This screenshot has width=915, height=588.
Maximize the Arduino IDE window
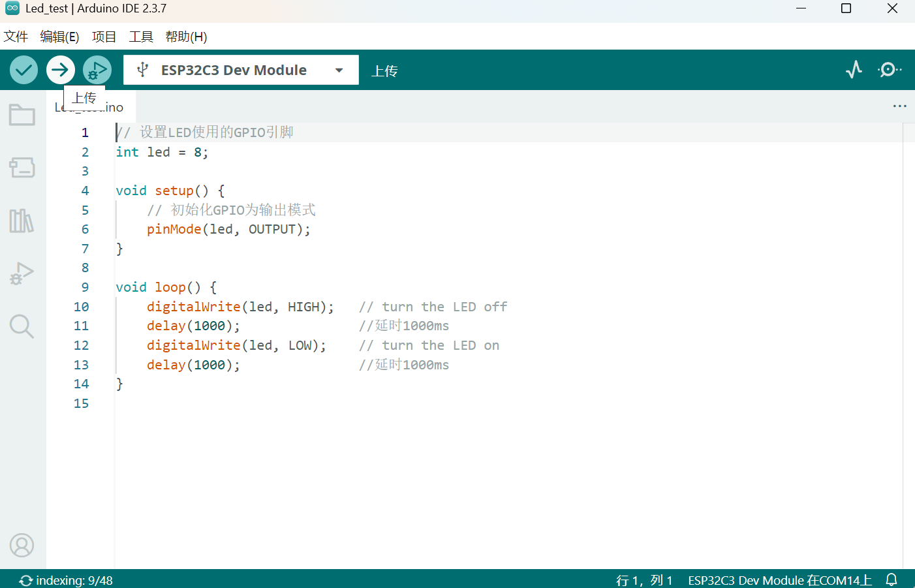[846, 8]
